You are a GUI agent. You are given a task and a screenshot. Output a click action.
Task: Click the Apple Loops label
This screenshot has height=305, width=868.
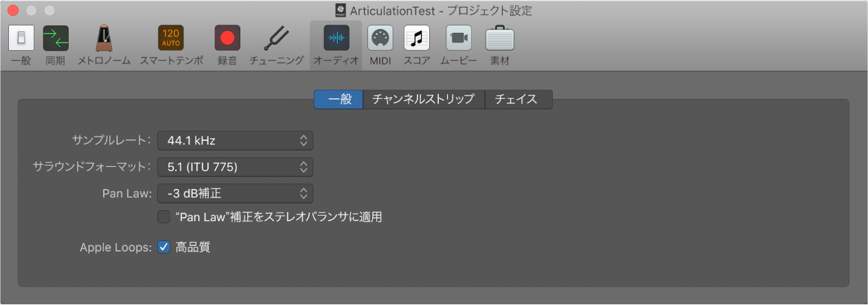click(115, 247)
